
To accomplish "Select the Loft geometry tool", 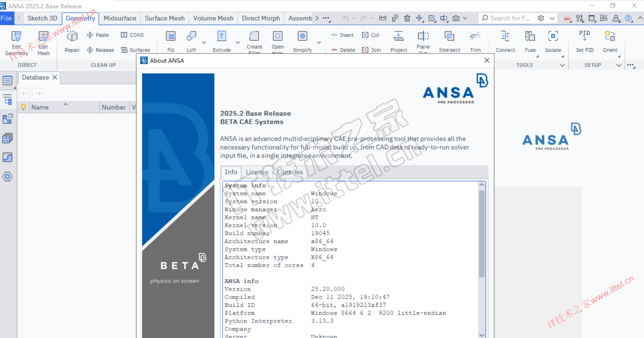I will pyautogui.click(x=191, y=36).
